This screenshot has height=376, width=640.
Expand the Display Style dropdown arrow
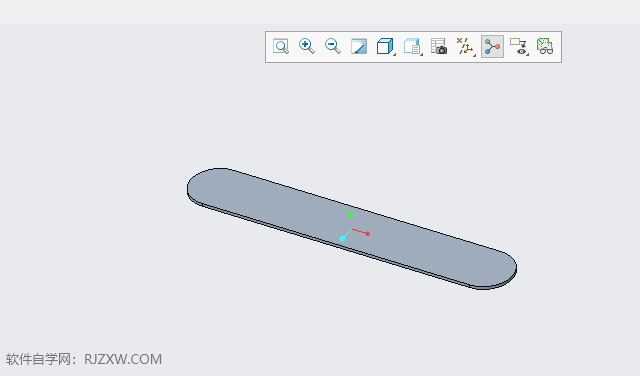pyautogui.click(x=395, y=54)
